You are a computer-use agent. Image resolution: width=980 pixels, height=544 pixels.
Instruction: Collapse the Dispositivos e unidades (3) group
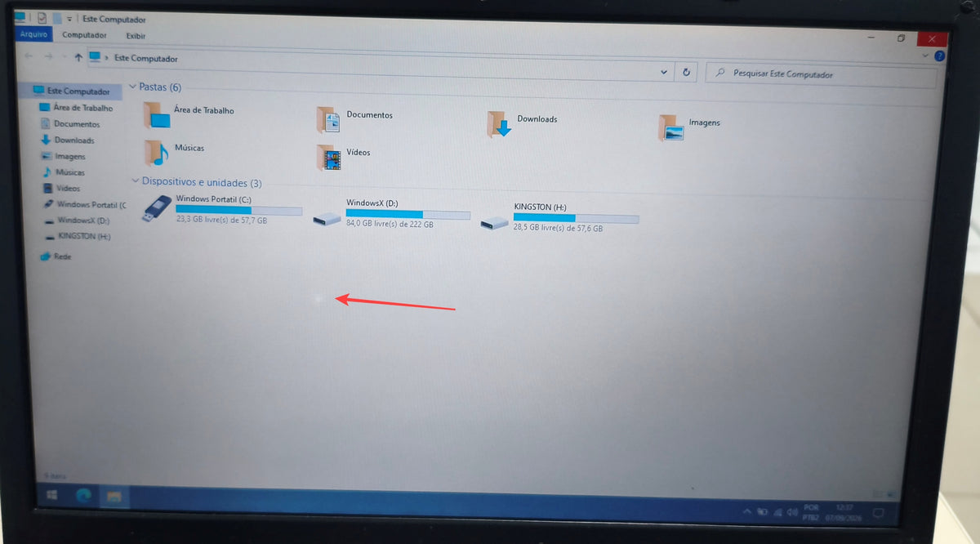[136, 181]
